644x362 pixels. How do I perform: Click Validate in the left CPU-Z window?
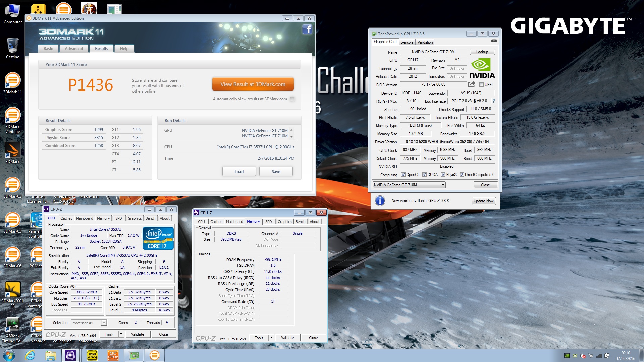(x=138, y=334)
